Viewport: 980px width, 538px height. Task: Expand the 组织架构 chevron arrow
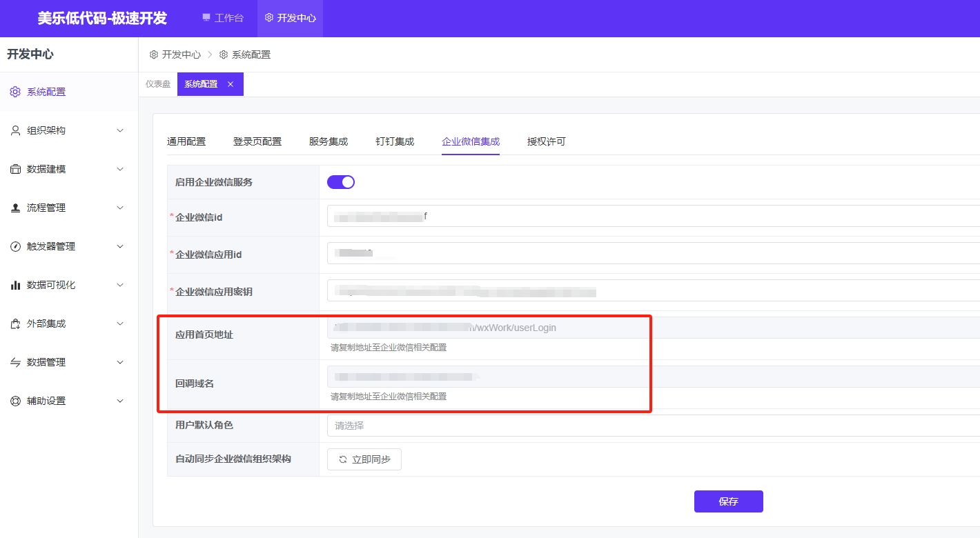(120, 130)
